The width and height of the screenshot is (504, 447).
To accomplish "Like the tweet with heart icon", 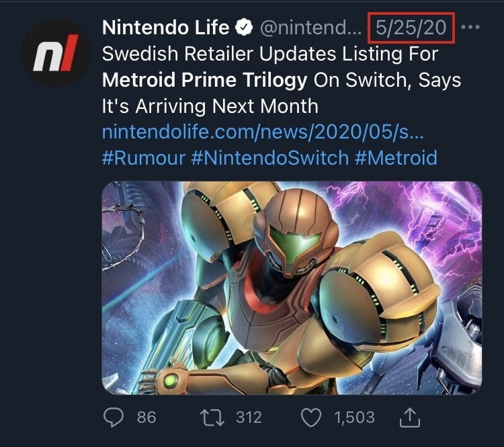I will 311,417.
